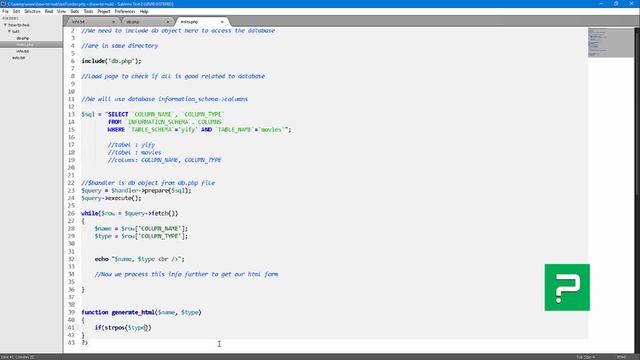640x360 pixels.
Task: Click the closing ?> tag on line 43
Action: point(84,342)
